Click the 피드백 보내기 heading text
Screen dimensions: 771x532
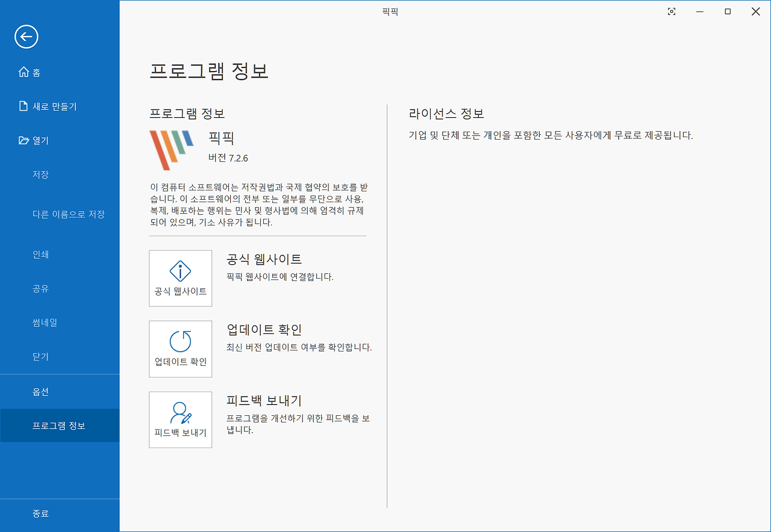coord(264,401)
